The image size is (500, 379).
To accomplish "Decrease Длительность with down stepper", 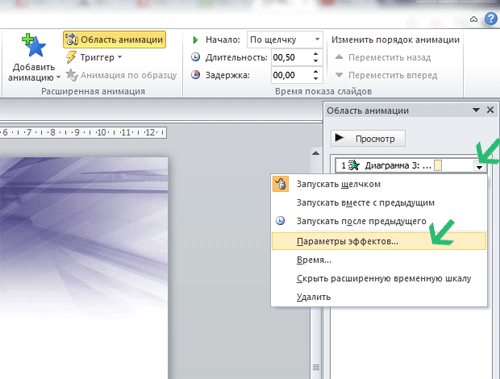I will tap(316, 61).
